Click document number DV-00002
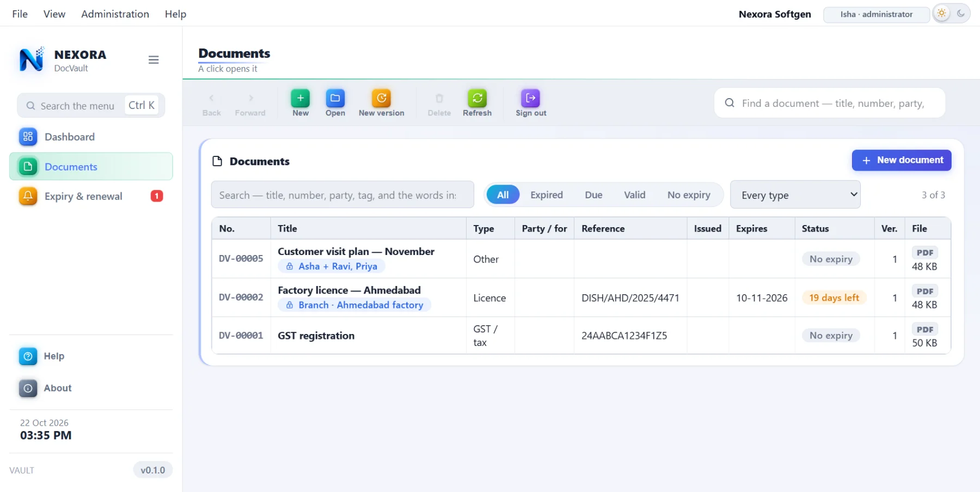 coord(241,297)
